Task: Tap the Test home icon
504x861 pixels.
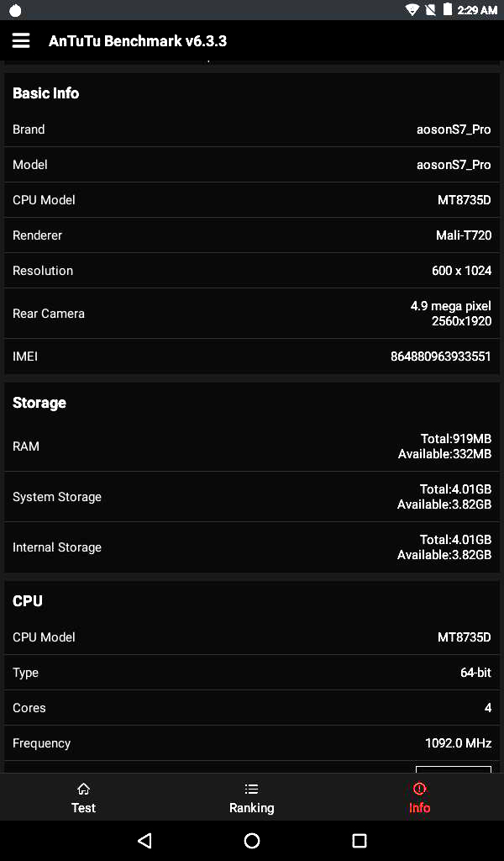Action: coord(83,789)
